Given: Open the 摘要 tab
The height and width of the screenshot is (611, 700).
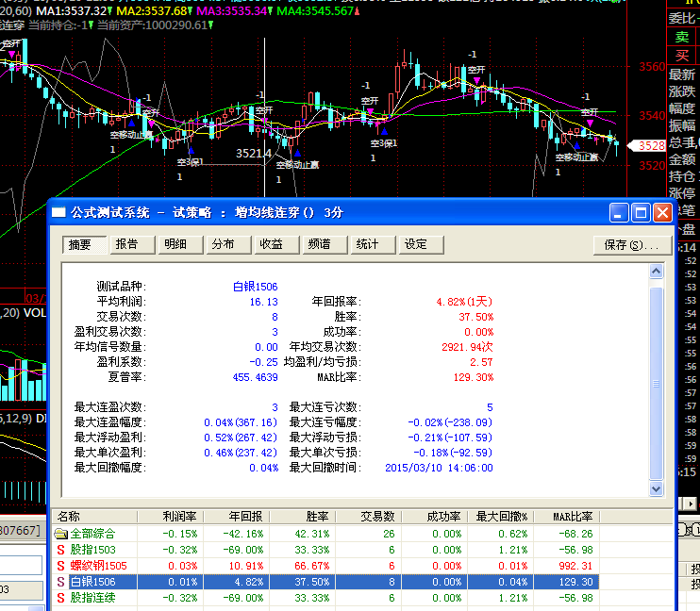Looking at the screenshot, I should pyautogui.click(x=84, y=244).
